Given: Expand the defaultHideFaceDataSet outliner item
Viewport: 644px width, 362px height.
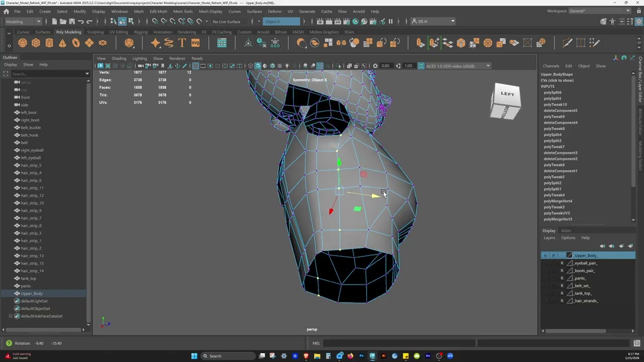Looking at the screenshot, I should [x=11, y=316].
